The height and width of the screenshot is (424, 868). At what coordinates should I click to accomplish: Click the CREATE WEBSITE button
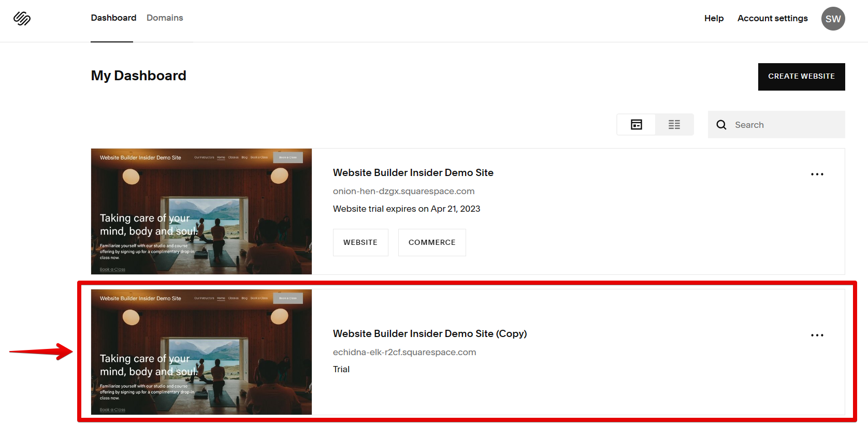pos(801,77)
